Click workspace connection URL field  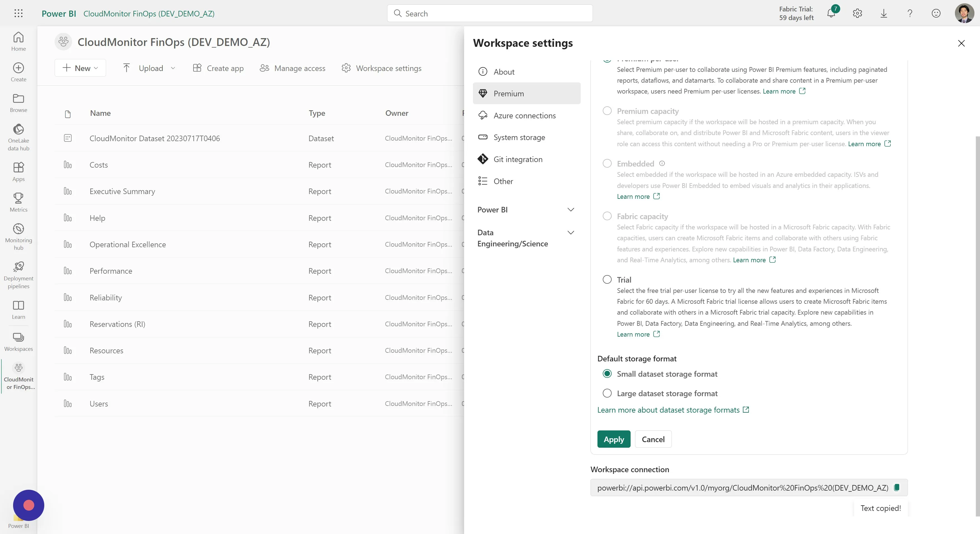pos(749,488)
